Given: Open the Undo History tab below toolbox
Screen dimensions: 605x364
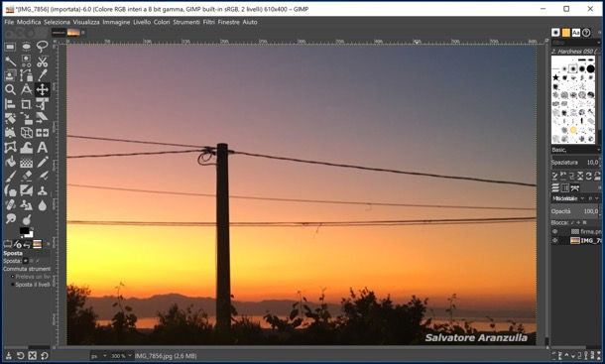Looking at the screenshot, I should pyautogui.click(x=27, y=244).
